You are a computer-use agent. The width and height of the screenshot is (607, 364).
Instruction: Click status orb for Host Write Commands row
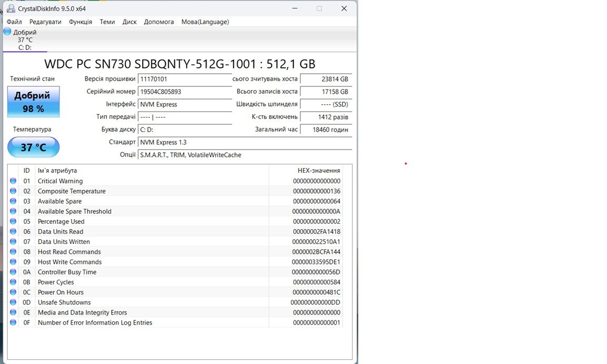(x=13, y=261)
